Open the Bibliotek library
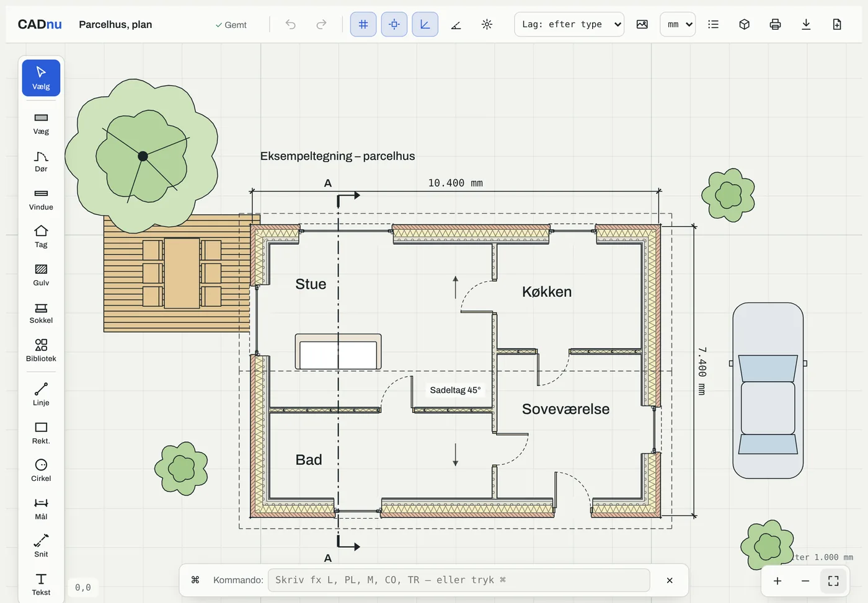 [41, 351]
